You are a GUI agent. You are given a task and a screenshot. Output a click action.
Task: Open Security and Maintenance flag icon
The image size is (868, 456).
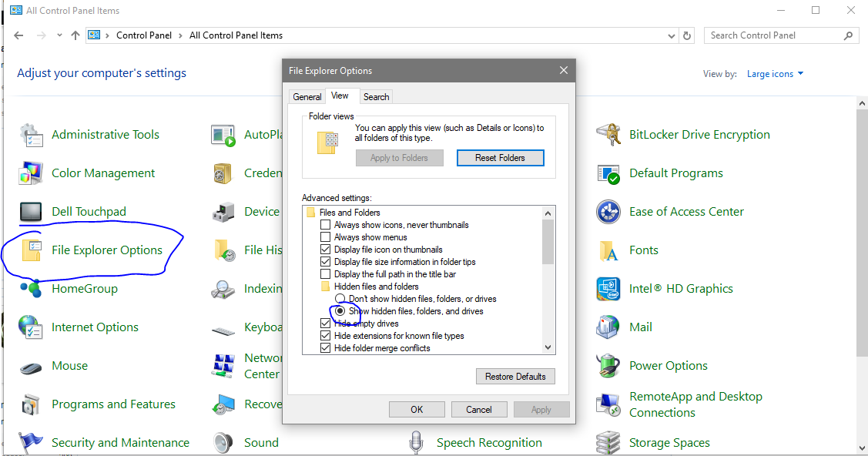tap(31, 443)
